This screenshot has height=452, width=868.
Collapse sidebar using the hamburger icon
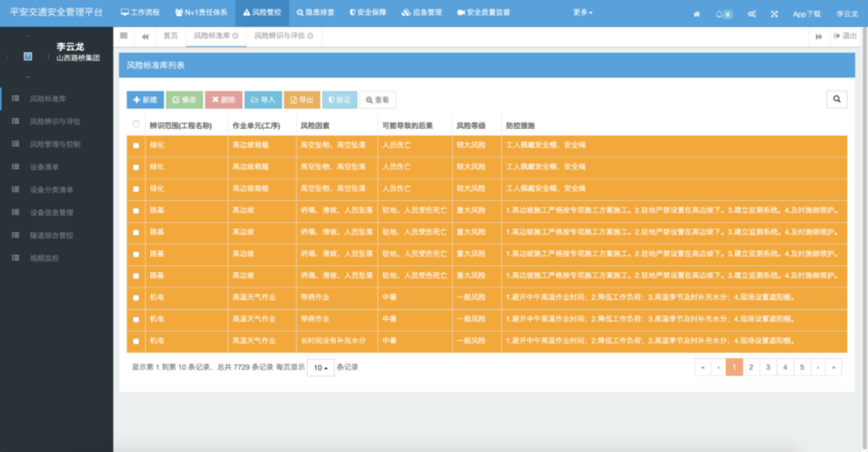(x=123, y=36)
